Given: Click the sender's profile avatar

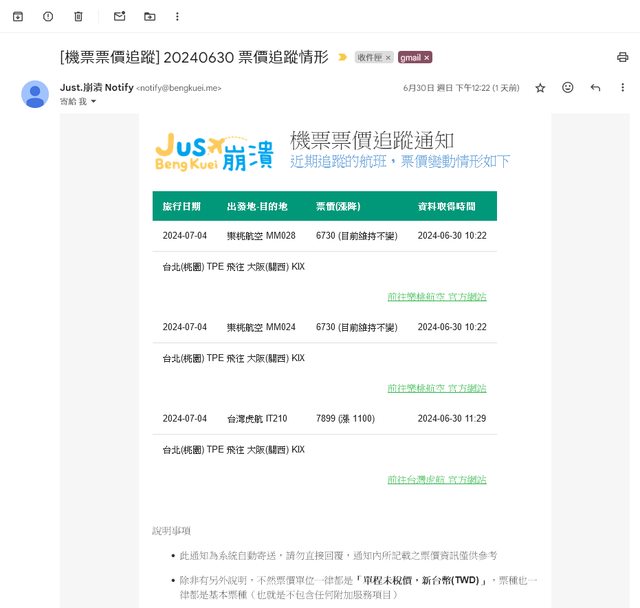Looking at the screenshot, I should pos(35,93).
